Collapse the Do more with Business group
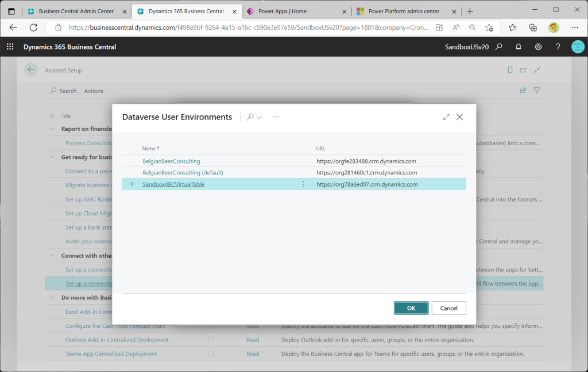The image size is (588, 372). pyautogui.click(x=52, y=297)
